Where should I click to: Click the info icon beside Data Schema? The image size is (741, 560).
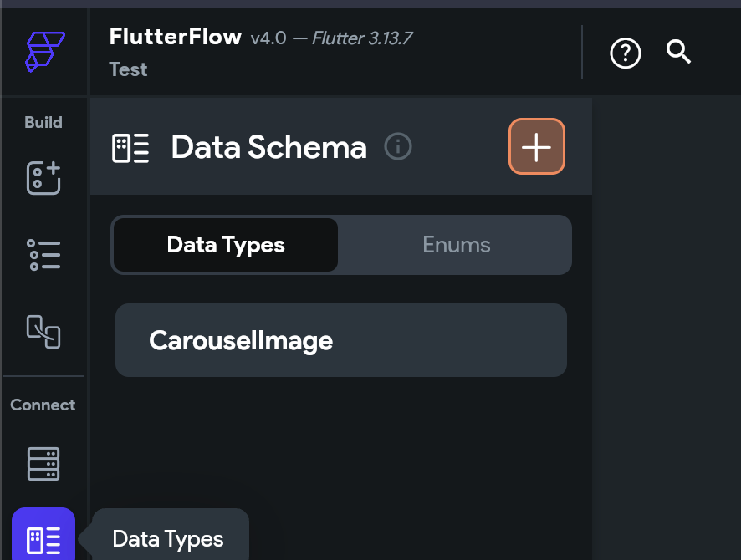click(x=398, y=146)
